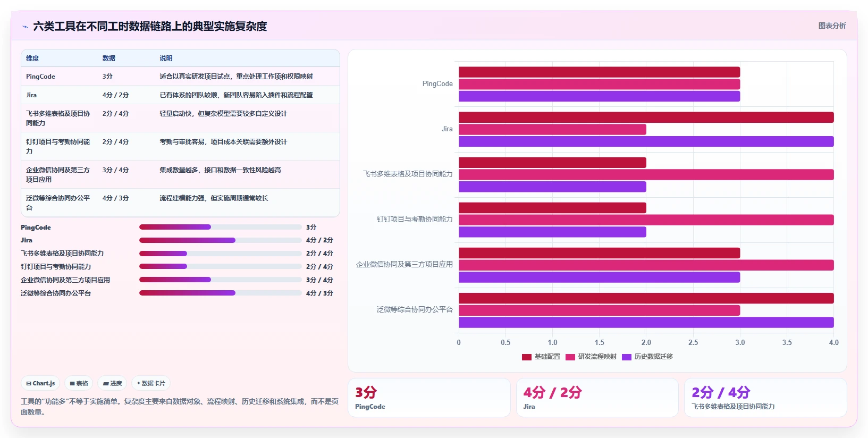Screen dimensions: 868x438
Task: Click 钉钉项目 基础配置 crimson bar
Action: 552,208
